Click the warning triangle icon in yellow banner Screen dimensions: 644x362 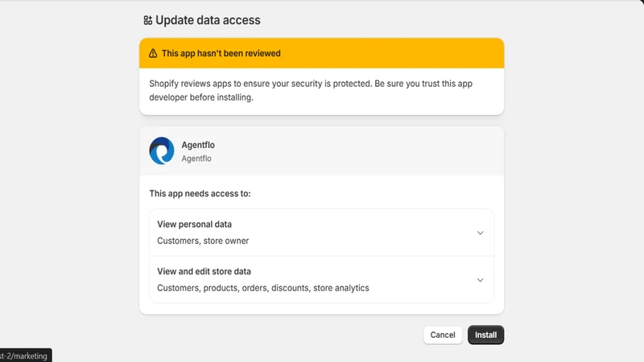(x=153, y=53)
